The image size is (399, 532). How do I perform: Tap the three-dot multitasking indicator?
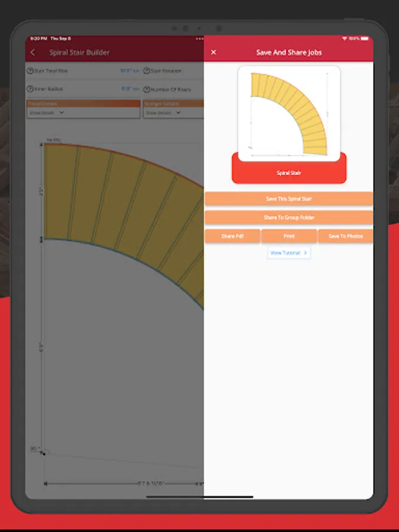(199, 38)
